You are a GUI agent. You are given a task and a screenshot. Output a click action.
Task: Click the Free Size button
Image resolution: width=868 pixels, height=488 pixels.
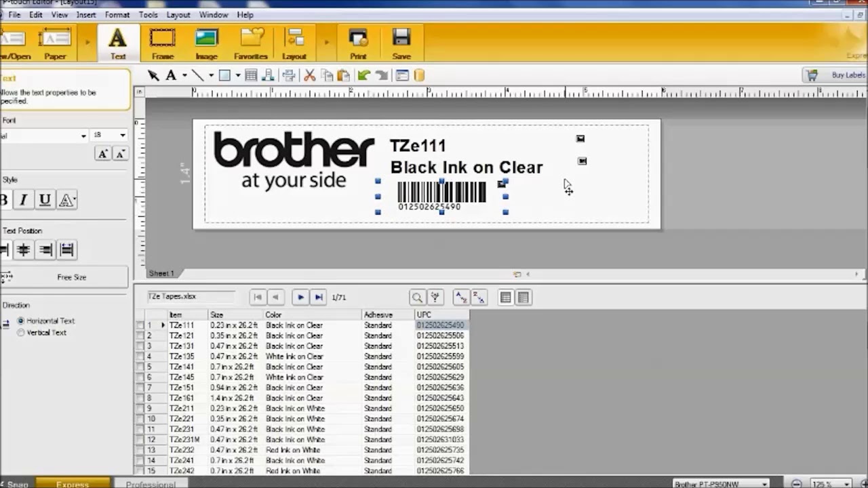tap(64, 277)
